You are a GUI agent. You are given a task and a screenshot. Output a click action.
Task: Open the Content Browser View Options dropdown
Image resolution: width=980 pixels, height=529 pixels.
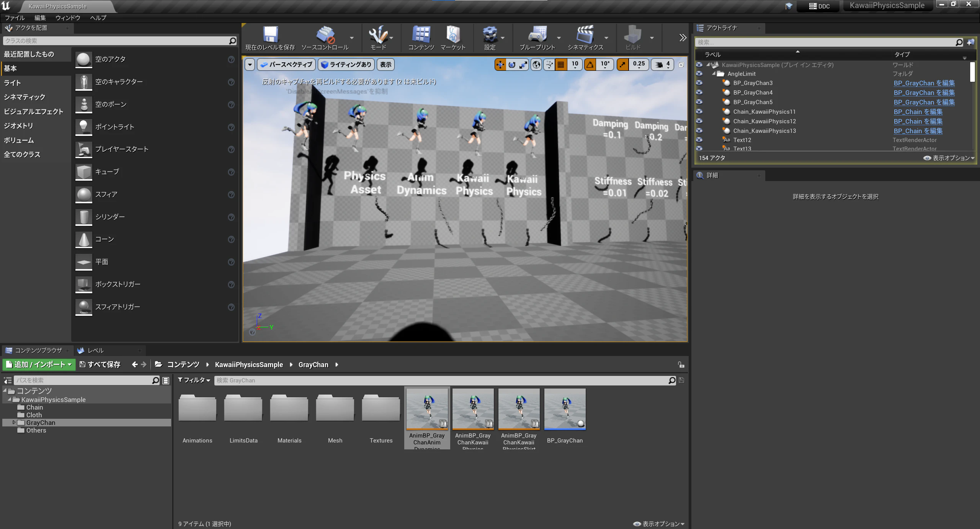pos(659,524)
